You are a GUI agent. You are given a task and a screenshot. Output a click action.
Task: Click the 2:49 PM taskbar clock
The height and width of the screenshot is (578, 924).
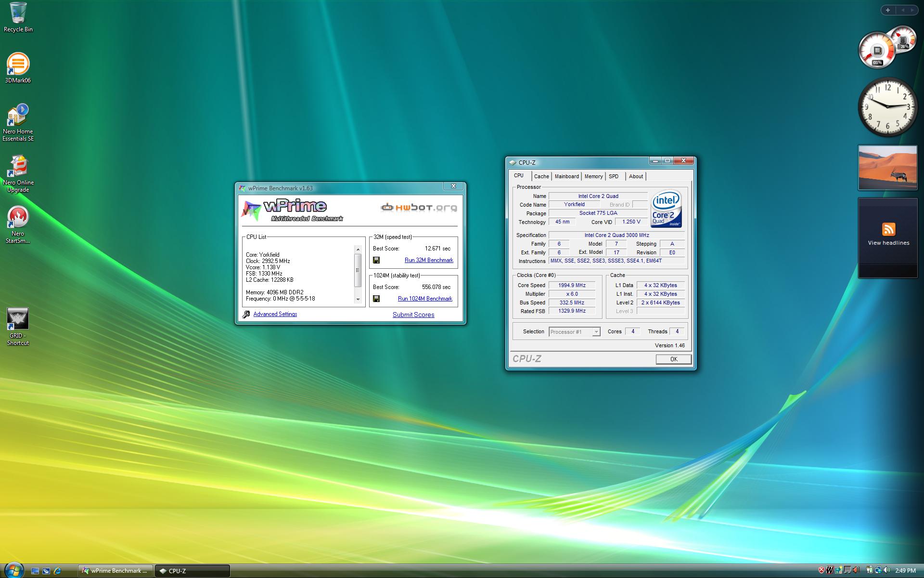click(905, 571)
